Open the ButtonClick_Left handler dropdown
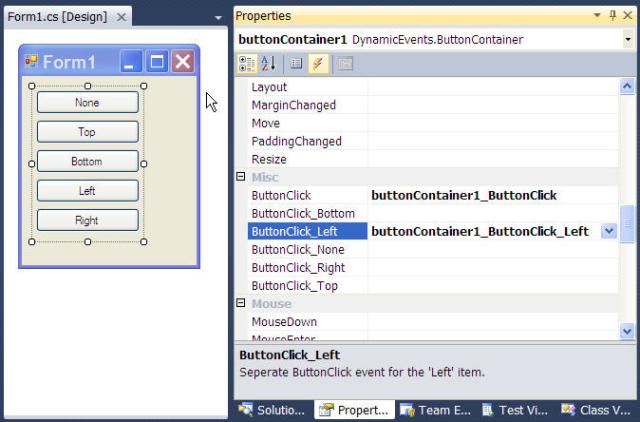 pos(609,231)
